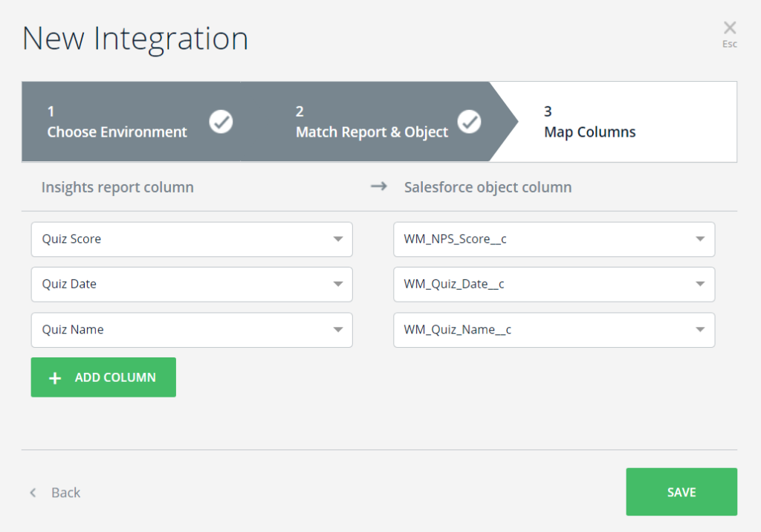Expand the WM_Quiz_Date__c dropdown arrow

tap(699, 285)
